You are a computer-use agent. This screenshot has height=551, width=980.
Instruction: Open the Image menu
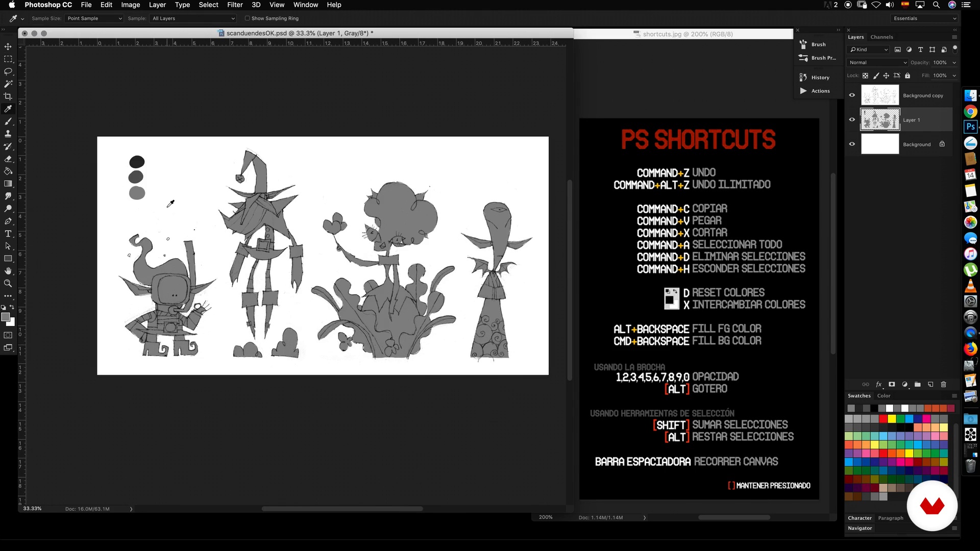click(x=130, y=5)
